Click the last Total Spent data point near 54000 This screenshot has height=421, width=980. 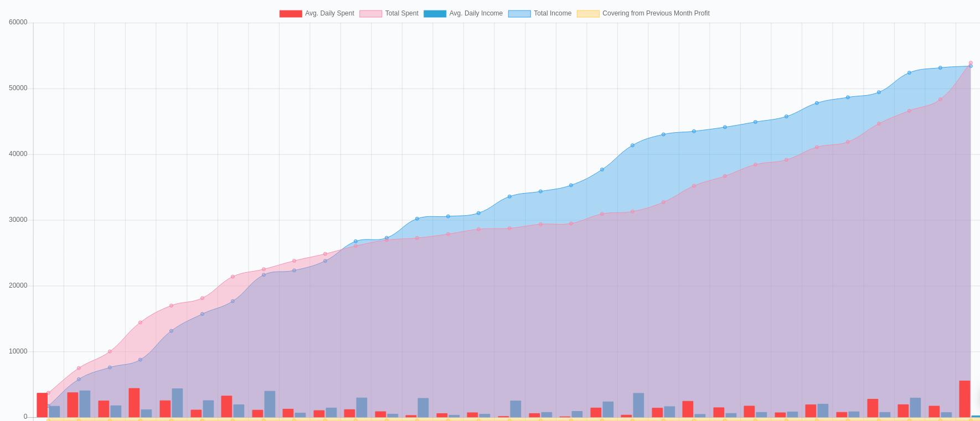[x=971, y=63]
